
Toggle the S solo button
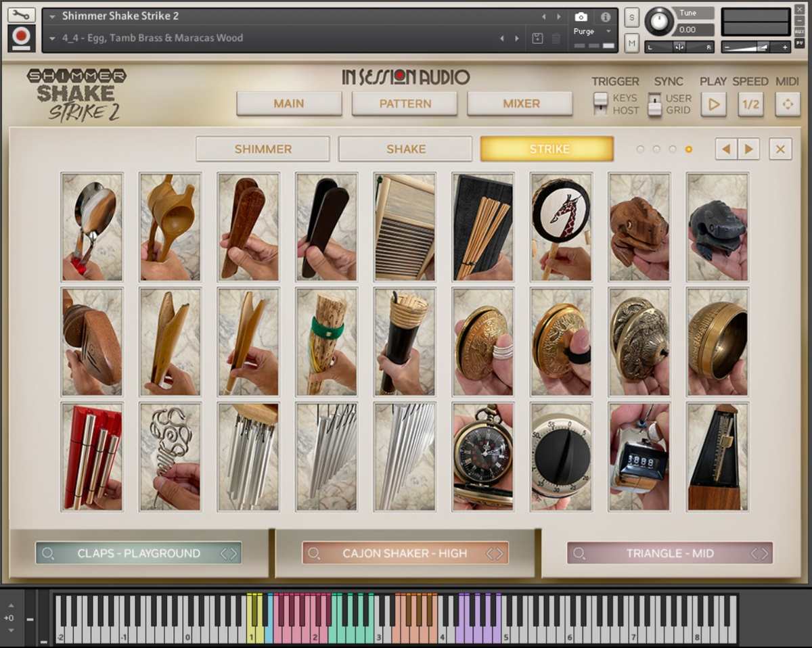tap(631, 18)
